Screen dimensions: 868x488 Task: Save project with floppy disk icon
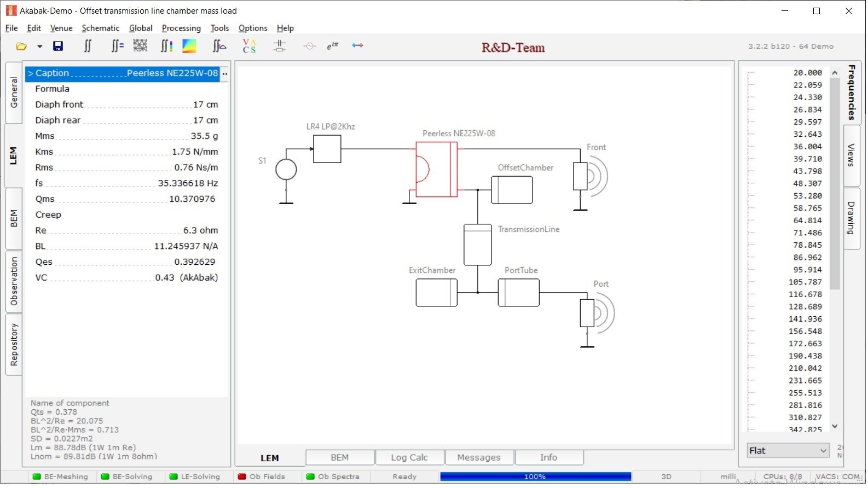57,47
